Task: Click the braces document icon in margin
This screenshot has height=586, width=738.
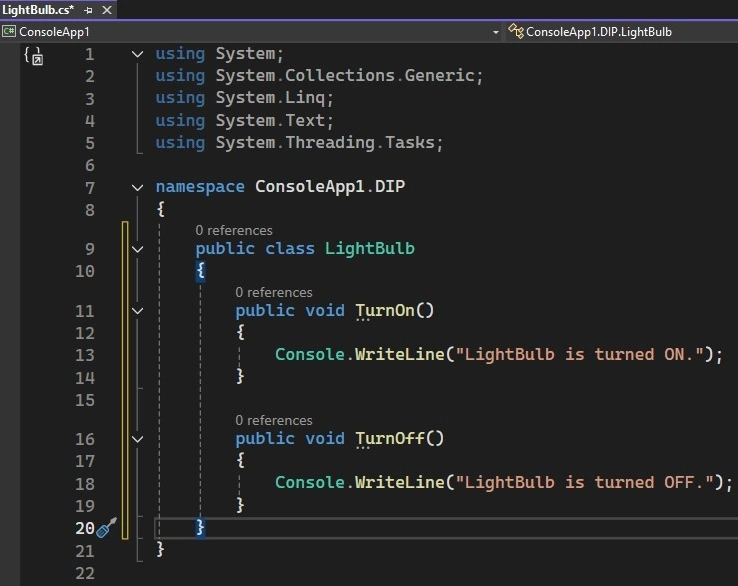Action: (x=33, y=56)
